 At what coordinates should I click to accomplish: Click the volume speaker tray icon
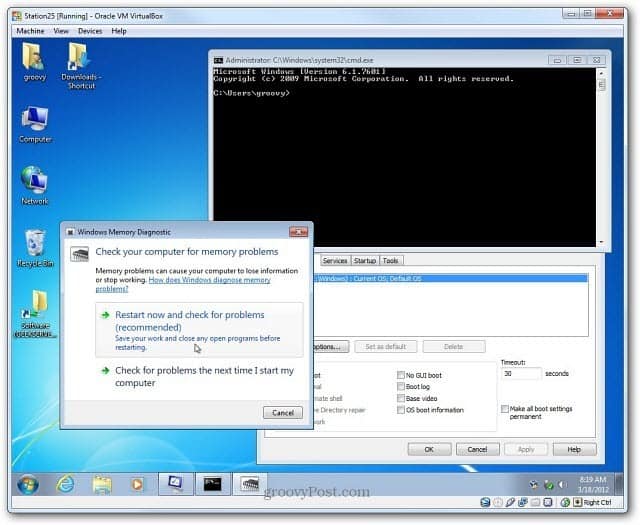pos(562,485)
